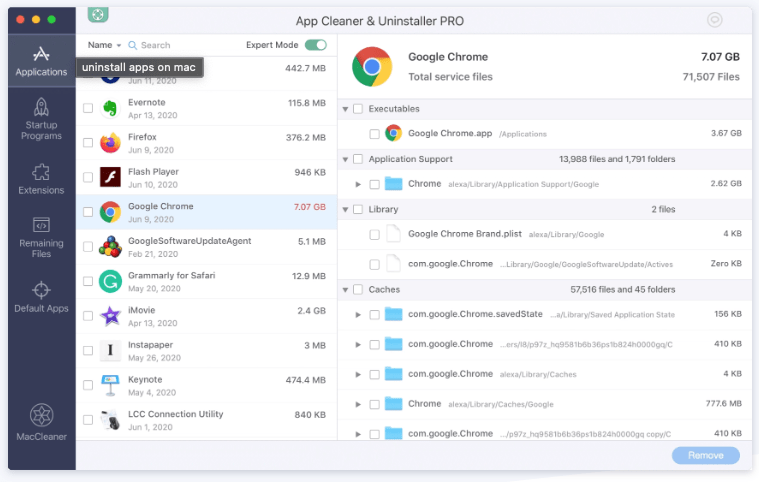Screen dimensions: 759x482
Task: Click the com.google.Chrome.savedState folder icon
Action: pyautogui.click(x=394, y=315)
